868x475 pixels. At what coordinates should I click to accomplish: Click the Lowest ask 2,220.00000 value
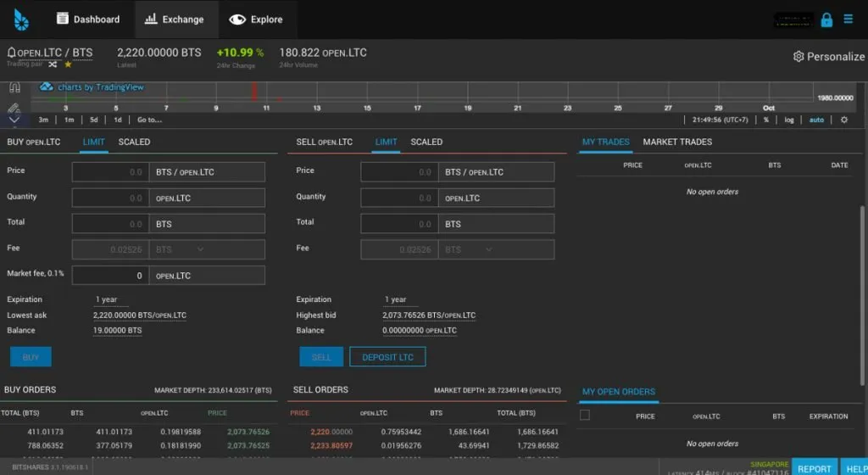140,315
